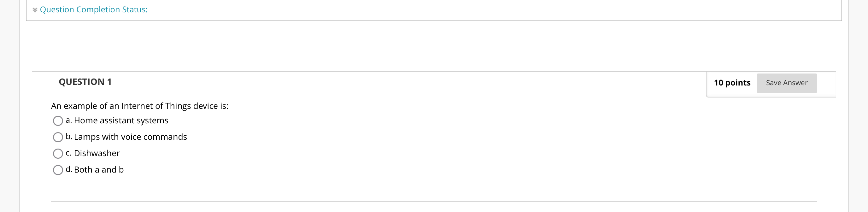Click the question text about Internet of Things
The image size is (868, 212).
[139, 105]
